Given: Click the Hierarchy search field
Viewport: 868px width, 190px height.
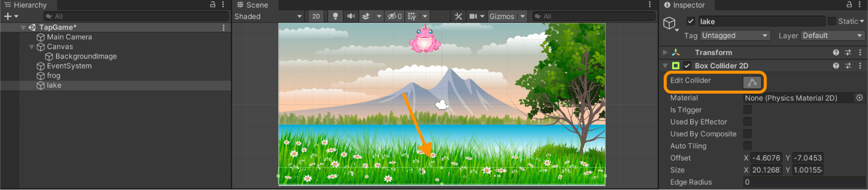Looking at the screenshot, I should tap(136, 16).
